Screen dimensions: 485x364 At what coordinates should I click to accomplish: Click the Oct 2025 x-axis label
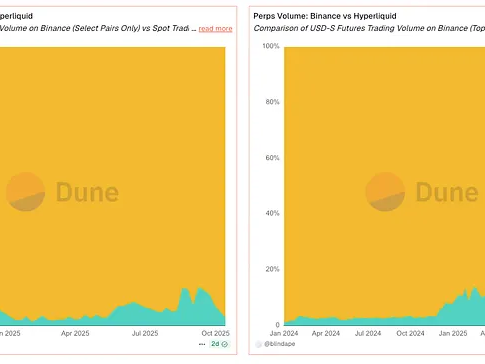(x=215, y=333)
